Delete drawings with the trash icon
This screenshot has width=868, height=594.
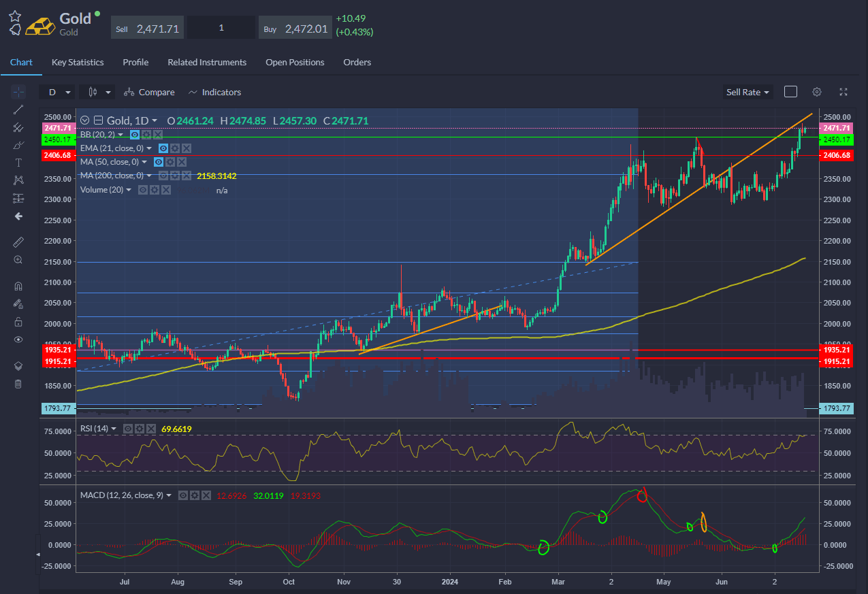tap(18, 384)
